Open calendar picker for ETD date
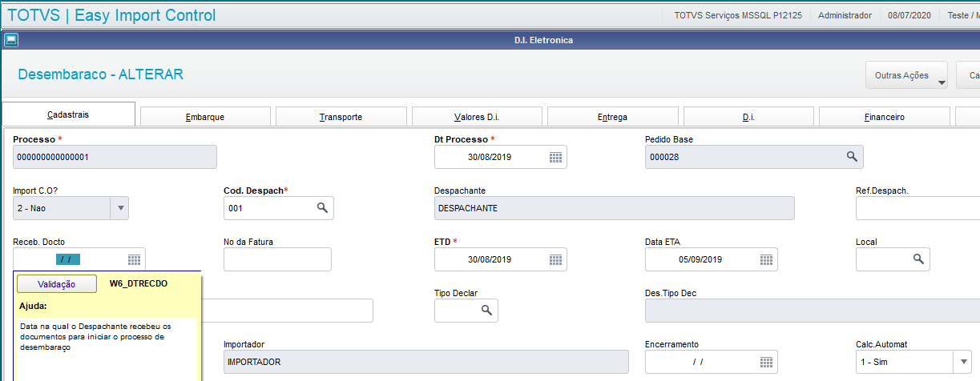The height and width of the screenshot is (381, 980). point(555,260)
